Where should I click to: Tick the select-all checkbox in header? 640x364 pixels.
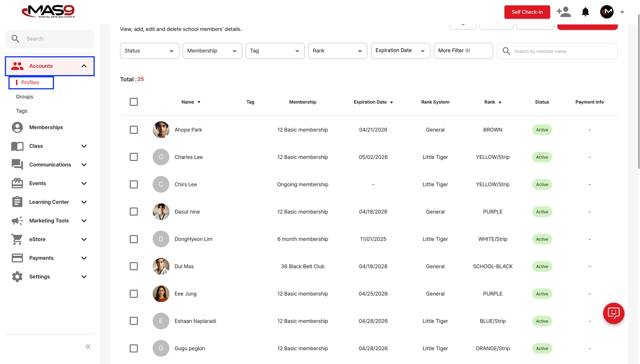click(x=134, y=102)
